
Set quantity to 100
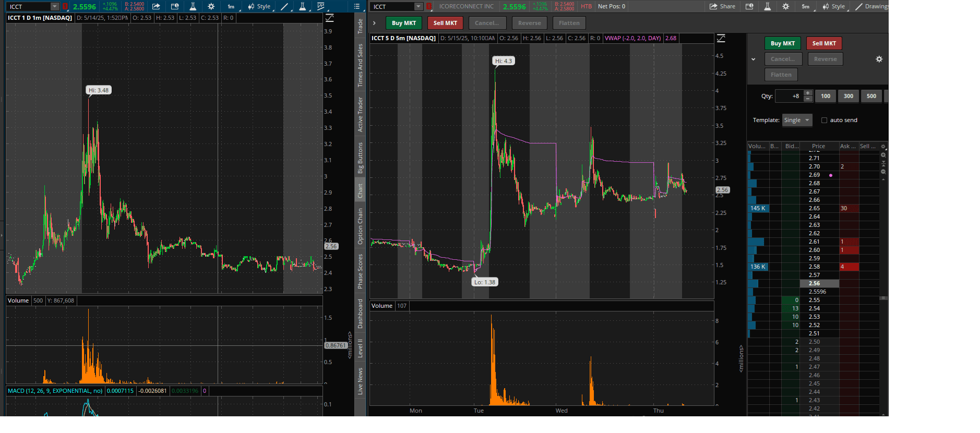point(826,96)
